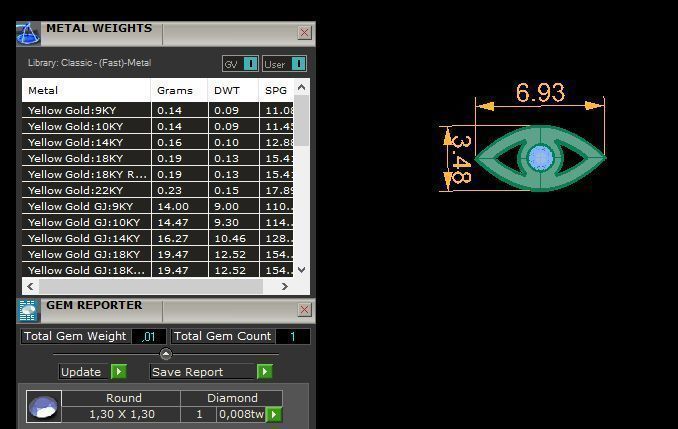678x429 pixels.
Task: Click the green arrow beside Save Report
Action: [265, 371]
